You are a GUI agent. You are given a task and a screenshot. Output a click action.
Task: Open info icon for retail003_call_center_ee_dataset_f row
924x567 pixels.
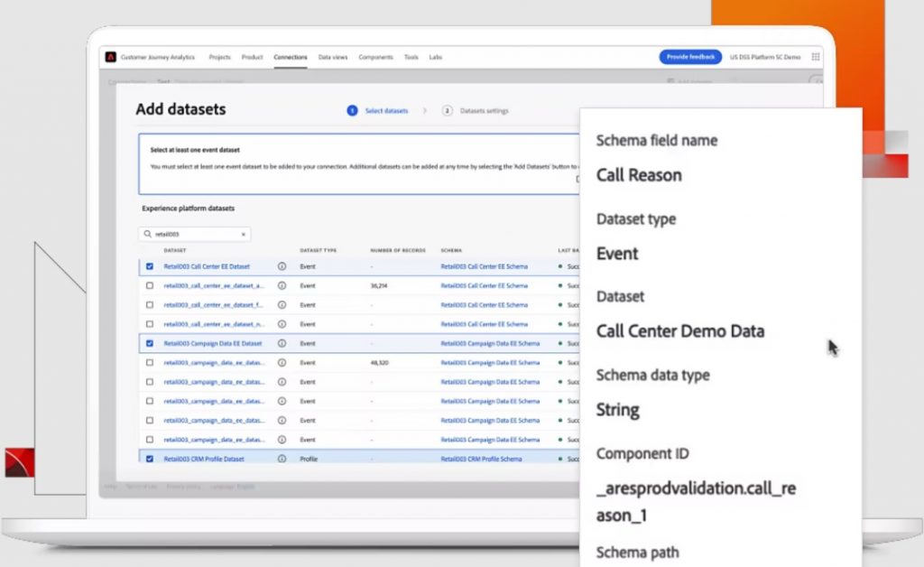282,305
